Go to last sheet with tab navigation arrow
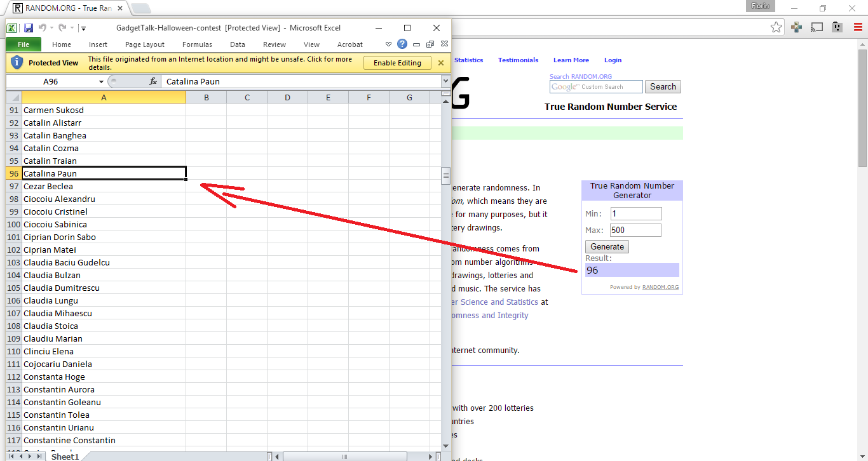This screenshot has height=461, width=868. pos(39,456)
